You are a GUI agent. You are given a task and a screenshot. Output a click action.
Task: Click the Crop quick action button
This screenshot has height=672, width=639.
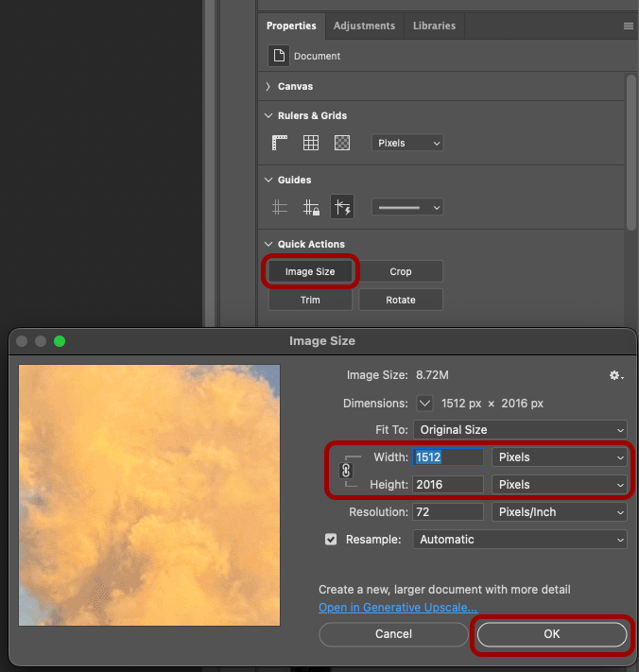pos(401,271)
